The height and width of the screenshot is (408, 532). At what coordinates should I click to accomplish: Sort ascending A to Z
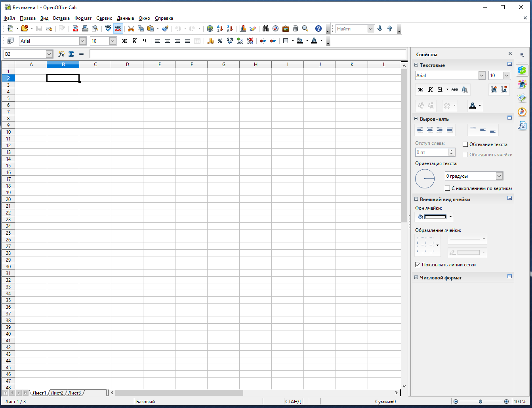tap(220, 28)
